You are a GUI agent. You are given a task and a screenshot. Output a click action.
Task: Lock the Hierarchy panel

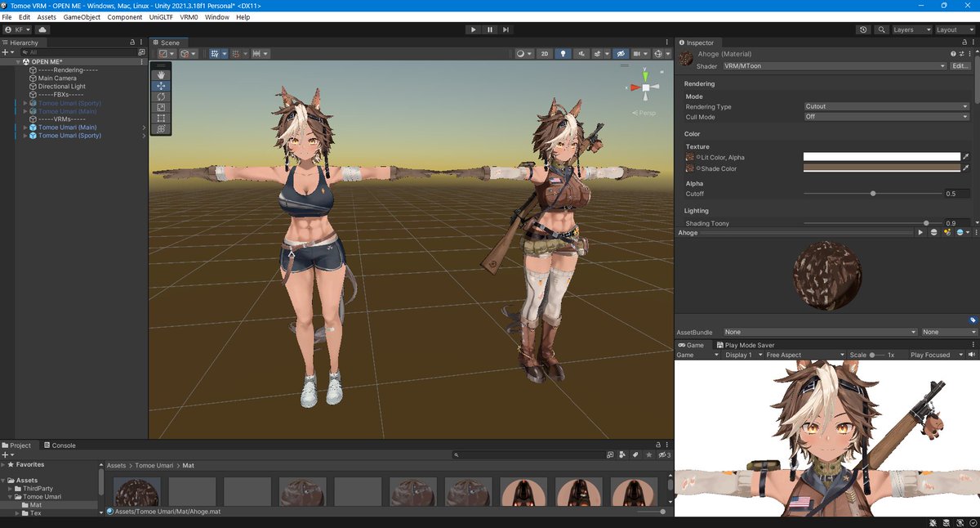(x=132, y=43)
